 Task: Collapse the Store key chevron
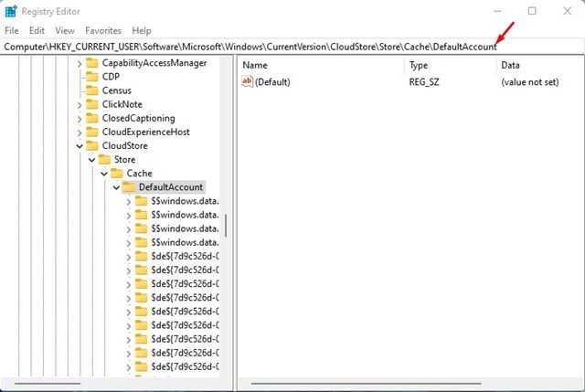pyautogui.click(x=91, y=160)
